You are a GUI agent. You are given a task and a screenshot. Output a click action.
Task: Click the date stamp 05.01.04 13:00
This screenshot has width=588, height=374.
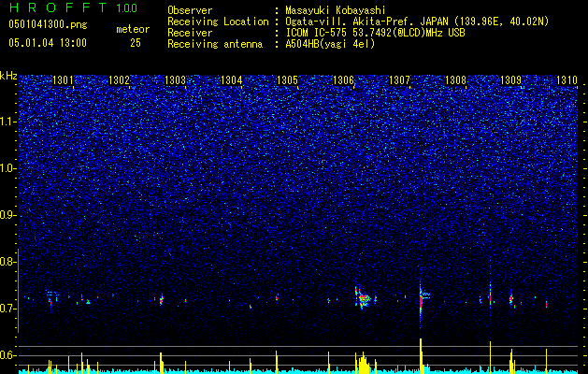(48, 43)
